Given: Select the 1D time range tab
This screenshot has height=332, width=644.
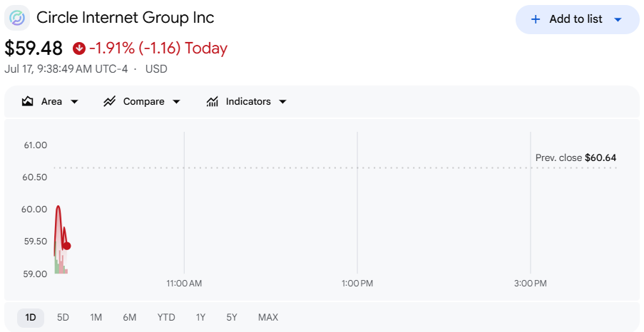Looking at the screenshot, I should click(x=31, y=317).
